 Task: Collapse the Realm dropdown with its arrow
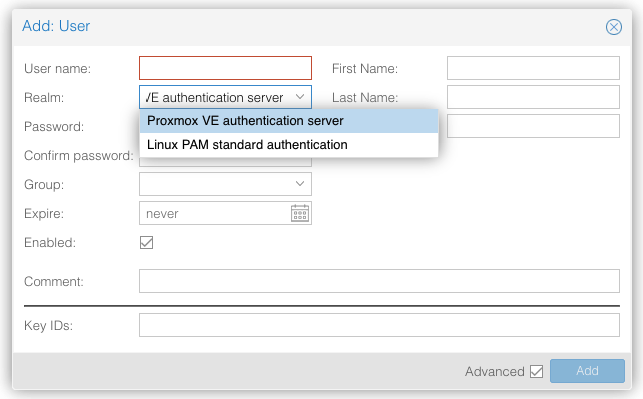coord(300,97)
